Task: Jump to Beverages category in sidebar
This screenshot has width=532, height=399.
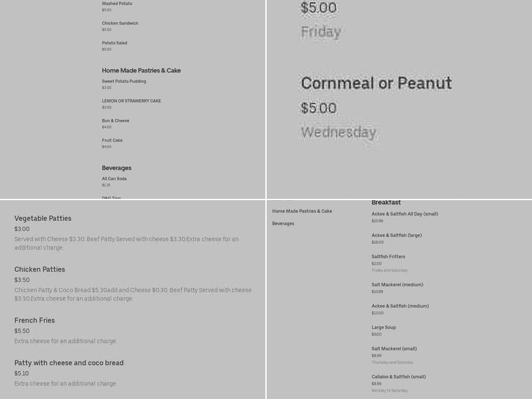Action: (x=283, y=223)
